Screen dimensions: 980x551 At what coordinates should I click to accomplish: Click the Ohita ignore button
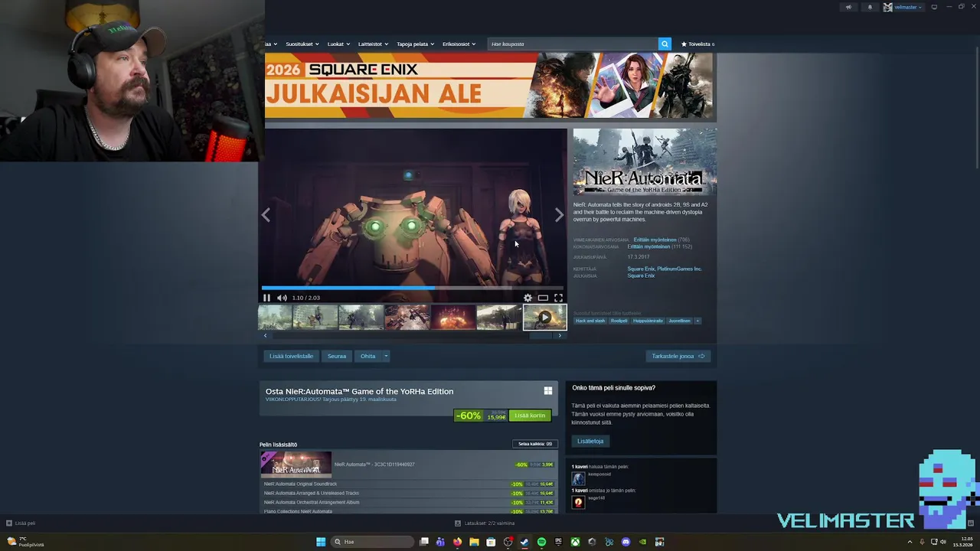pos(368,356)
